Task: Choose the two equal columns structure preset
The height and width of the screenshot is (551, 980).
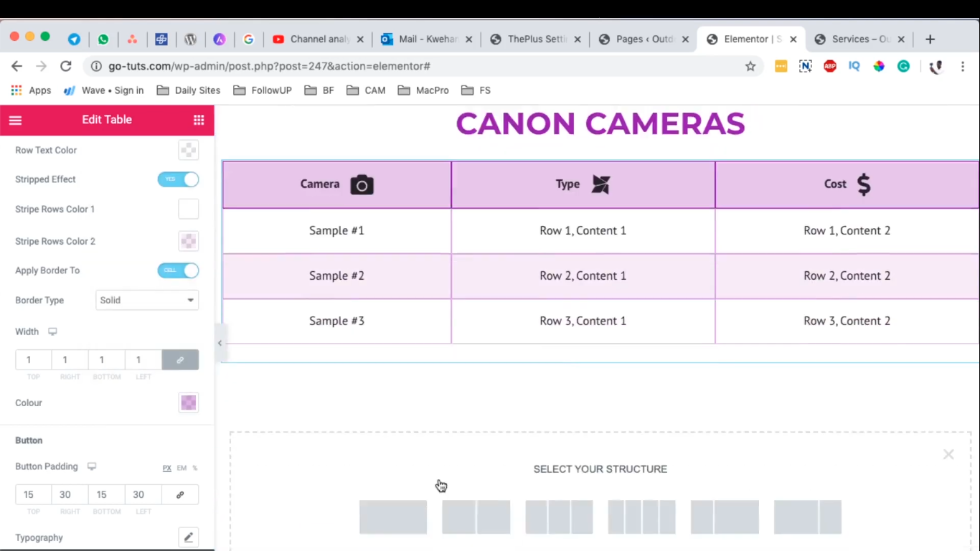Action: 476,517
